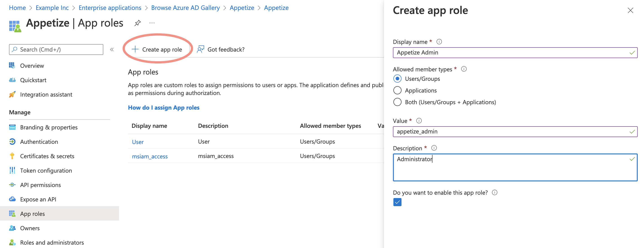Viewport: 644px width, 248px height.
Task: Click the Display name info icon
Action: [x=439, y=42]
